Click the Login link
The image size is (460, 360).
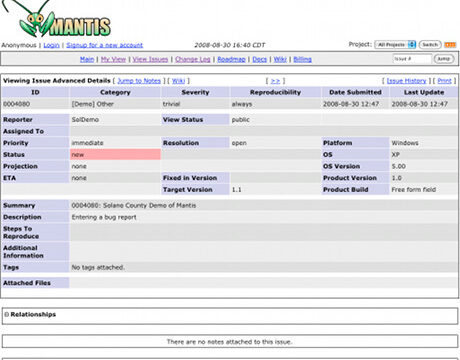51,45
